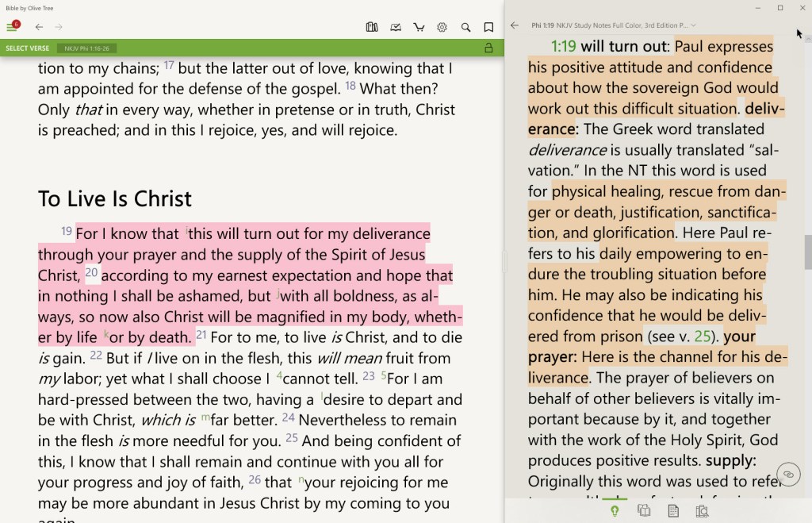Image resolution: width=812 pixels, height=523 pixels.
Task: Open the book store shopping cart
Action: click(x=419, y=27)
